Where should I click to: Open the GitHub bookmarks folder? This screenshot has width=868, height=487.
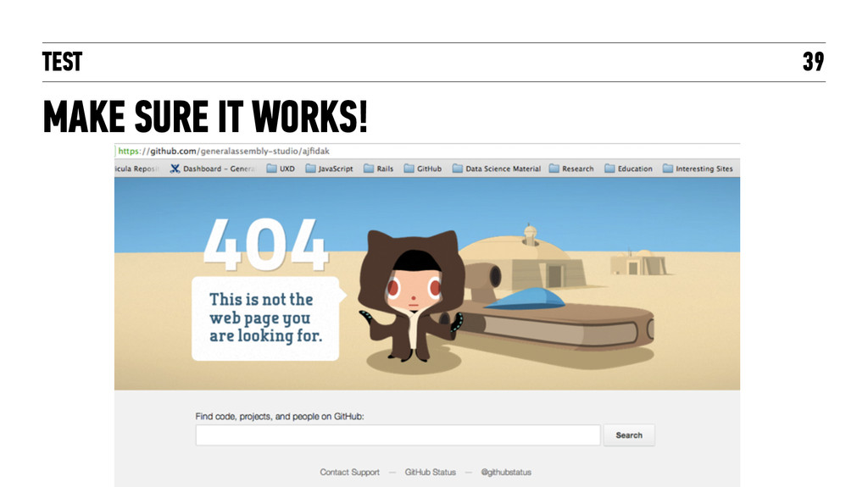coord(423,169)
